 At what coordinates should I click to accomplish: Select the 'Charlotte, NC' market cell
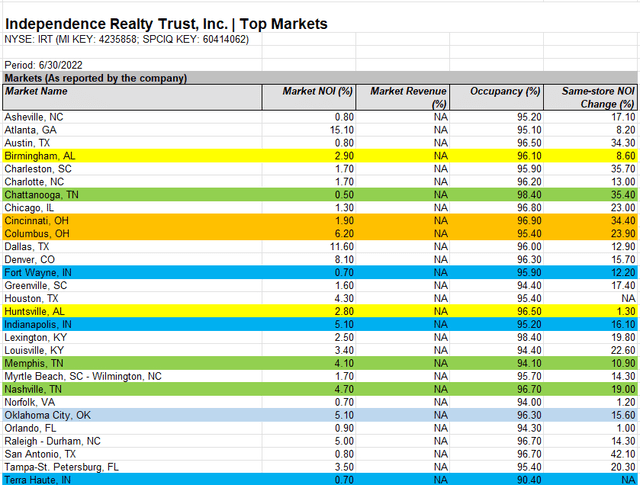(x=132, y=182)
